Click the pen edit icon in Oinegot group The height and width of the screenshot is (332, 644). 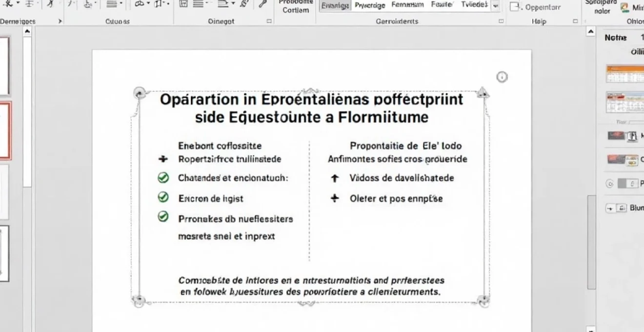[x=244, y=4]
